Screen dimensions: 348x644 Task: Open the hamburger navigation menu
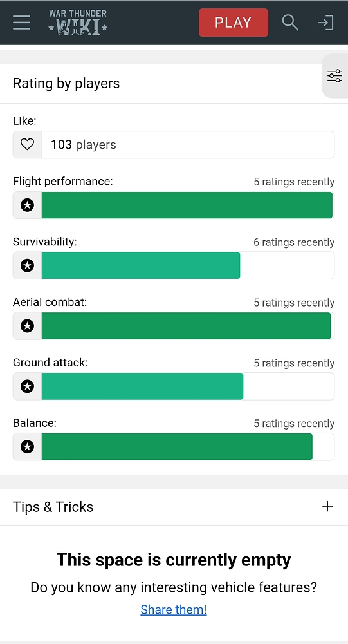(21, 23)
